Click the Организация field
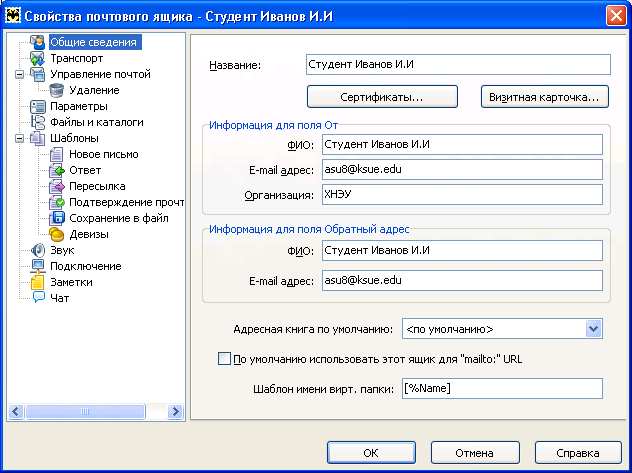This screenshot has width=632, height=473. tap(462, 195)
